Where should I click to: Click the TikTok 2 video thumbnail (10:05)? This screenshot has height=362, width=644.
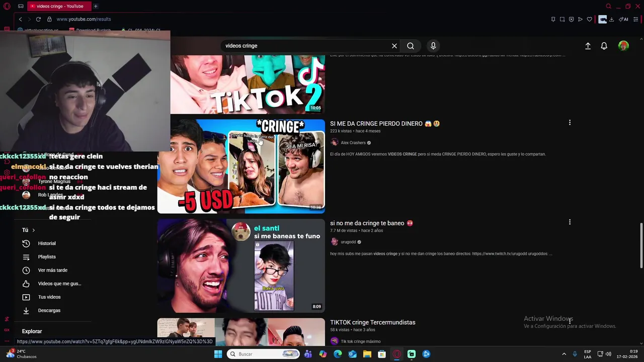click(248, 84)
